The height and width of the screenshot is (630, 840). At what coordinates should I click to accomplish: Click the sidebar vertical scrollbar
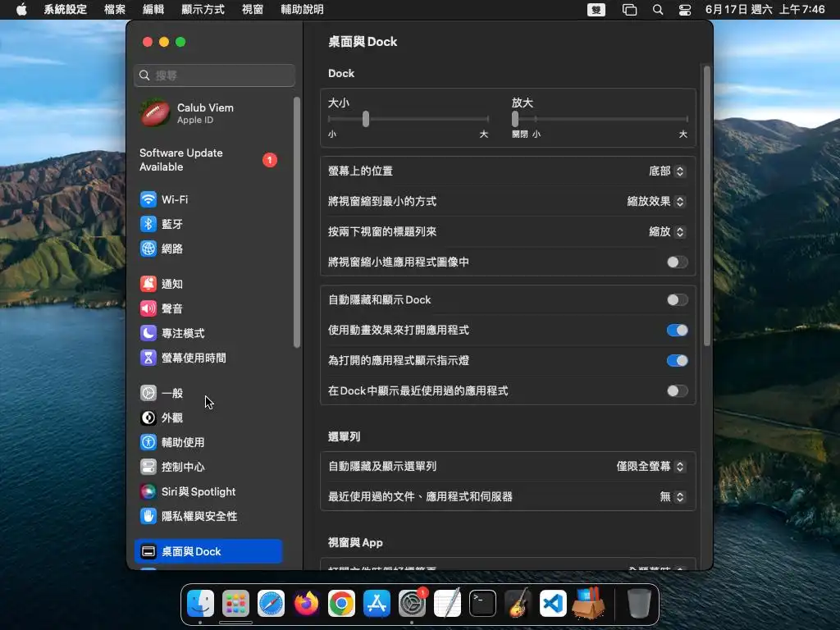coord(297,221)
